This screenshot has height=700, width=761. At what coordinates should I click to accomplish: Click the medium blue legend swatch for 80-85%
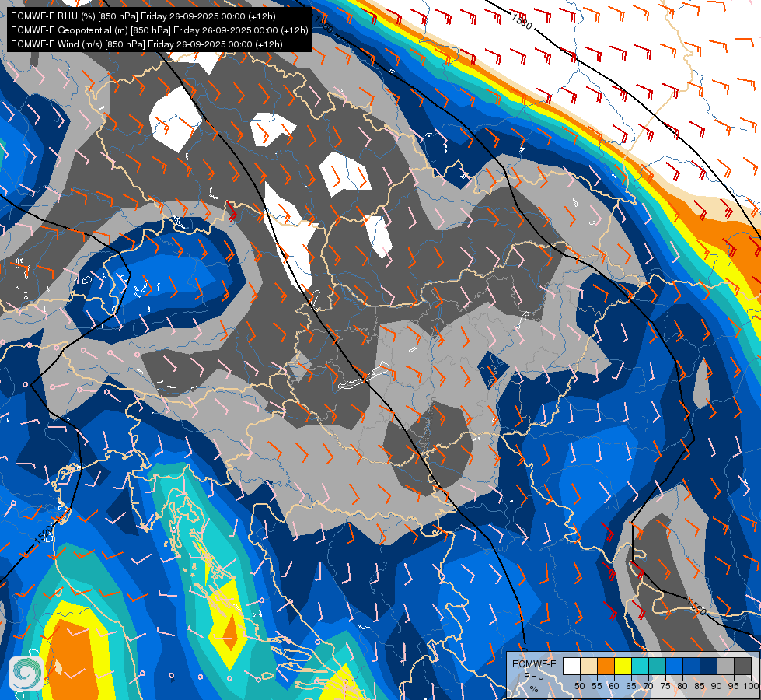click(x=692, y=666)
